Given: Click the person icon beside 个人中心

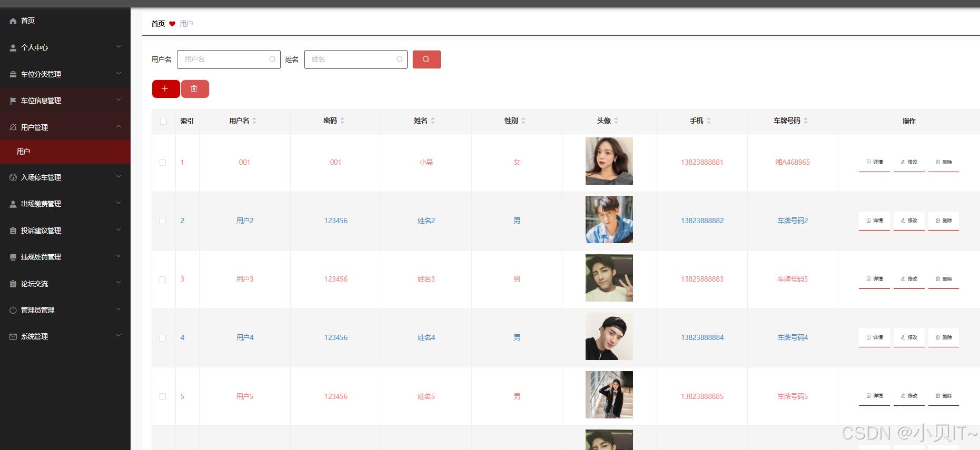Looking at the screenshot, I should click(13, 48).
